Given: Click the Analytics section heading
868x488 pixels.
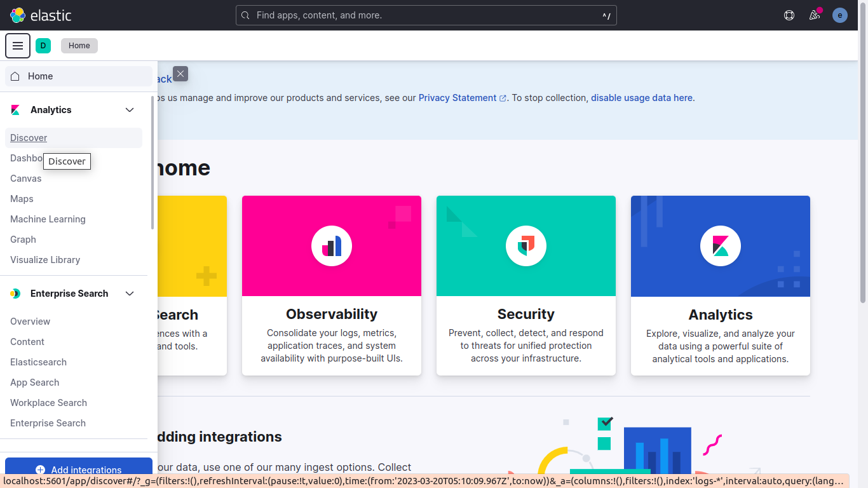Looking at the screenshot, I should point(51,110).
